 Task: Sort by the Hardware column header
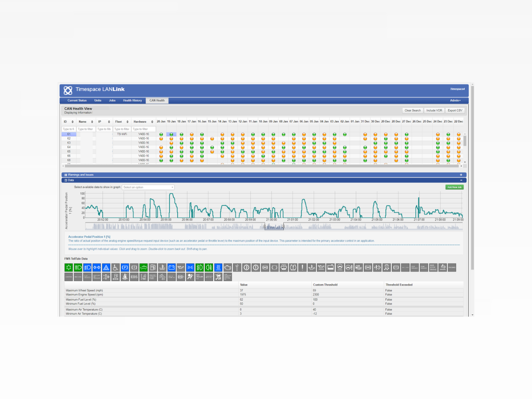pyautogui.click(x=143, y=121)
